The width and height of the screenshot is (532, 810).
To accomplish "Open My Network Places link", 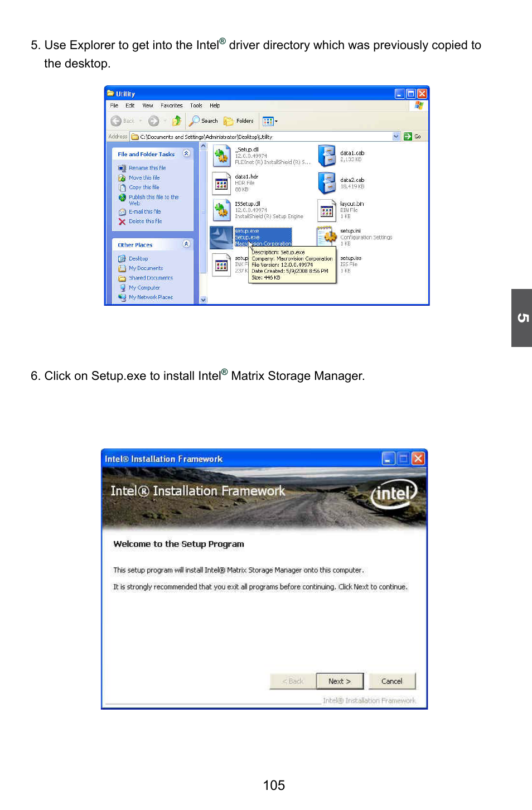I will [151, 297].
